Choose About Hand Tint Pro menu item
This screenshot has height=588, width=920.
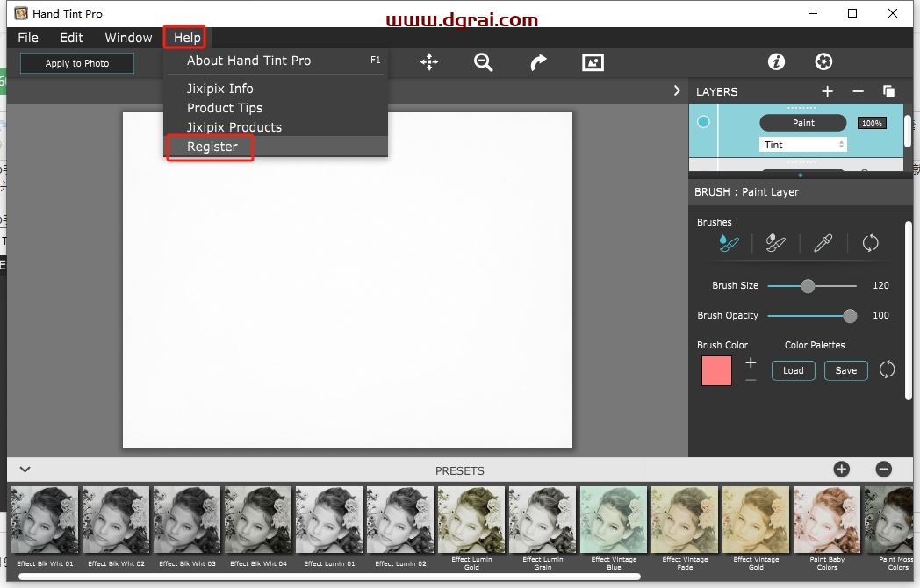click(276, 61)
